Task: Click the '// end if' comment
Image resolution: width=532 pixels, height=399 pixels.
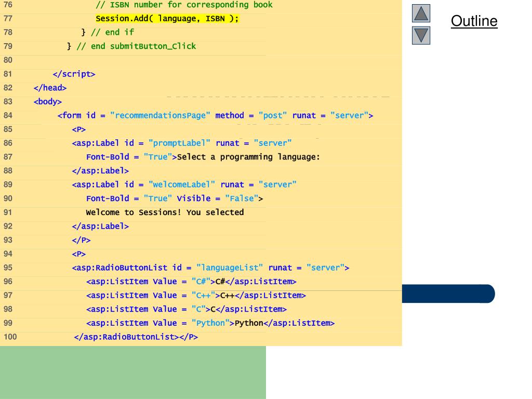Action: pos(112,32)
